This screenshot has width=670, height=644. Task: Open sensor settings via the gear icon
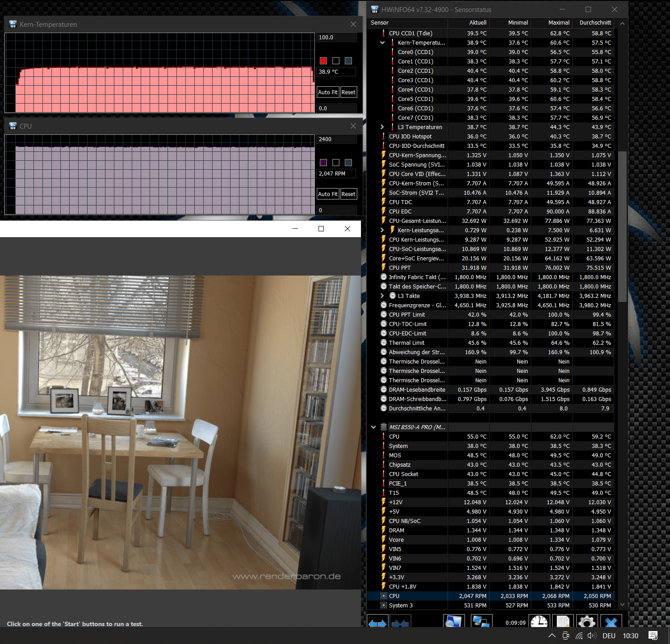[x=586, y=622]
